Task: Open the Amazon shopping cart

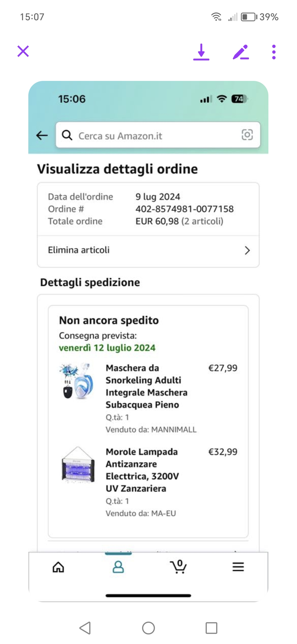Action: pyautogui.click(x=178, y=567)
